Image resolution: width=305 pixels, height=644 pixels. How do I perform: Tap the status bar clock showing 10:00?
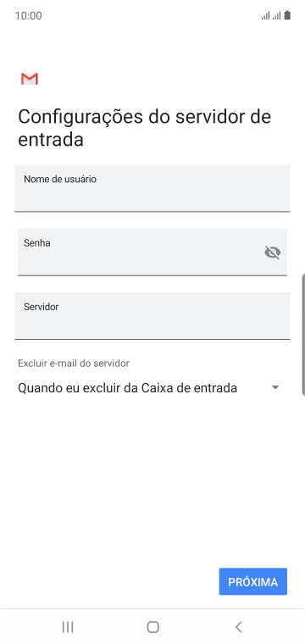28,15
